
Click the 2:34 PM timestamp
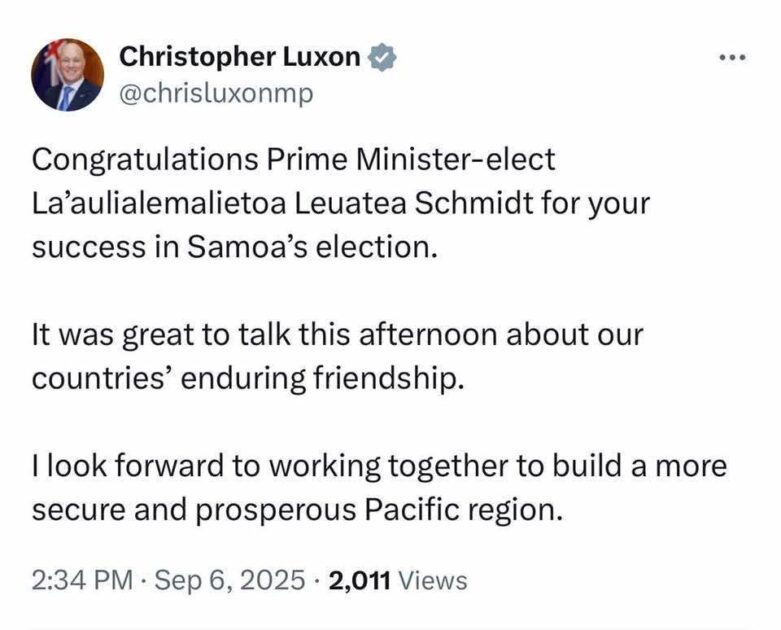point(82,580)
